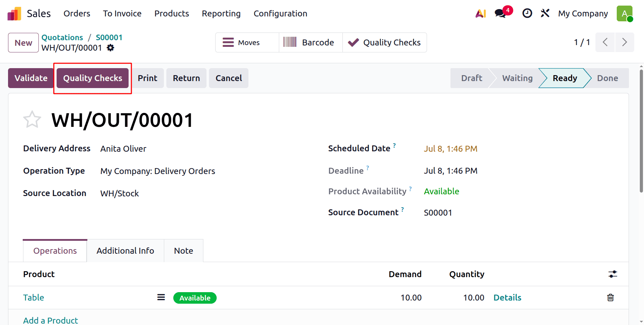
Task: Click the Product Availability help question mark
Action: (x=411, y=189)
